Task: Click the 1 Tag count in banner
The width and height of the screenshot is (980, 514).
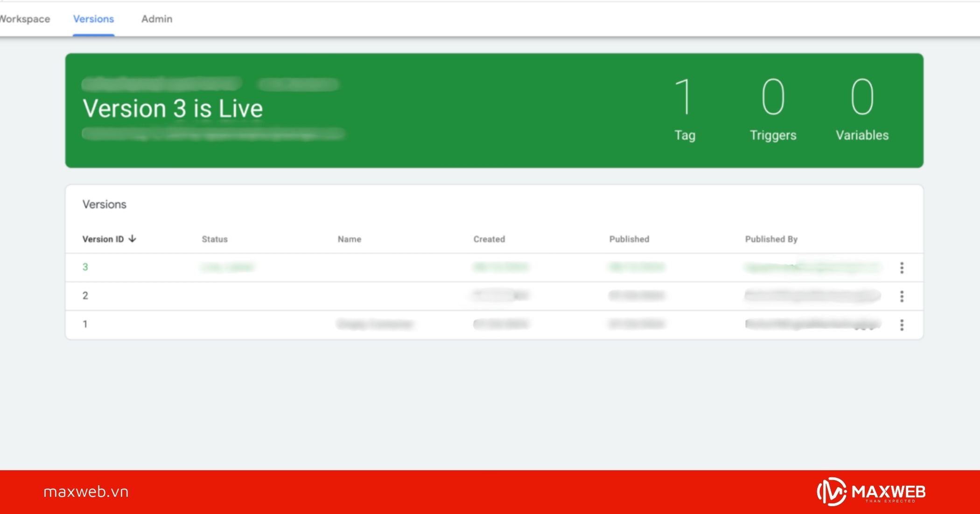Action: pos(685,108)
